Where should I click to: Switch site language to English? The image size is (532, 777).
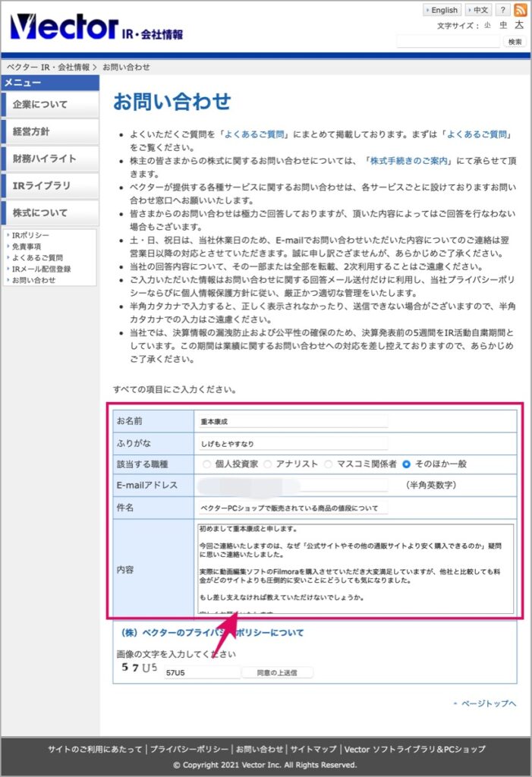(442, 10)
